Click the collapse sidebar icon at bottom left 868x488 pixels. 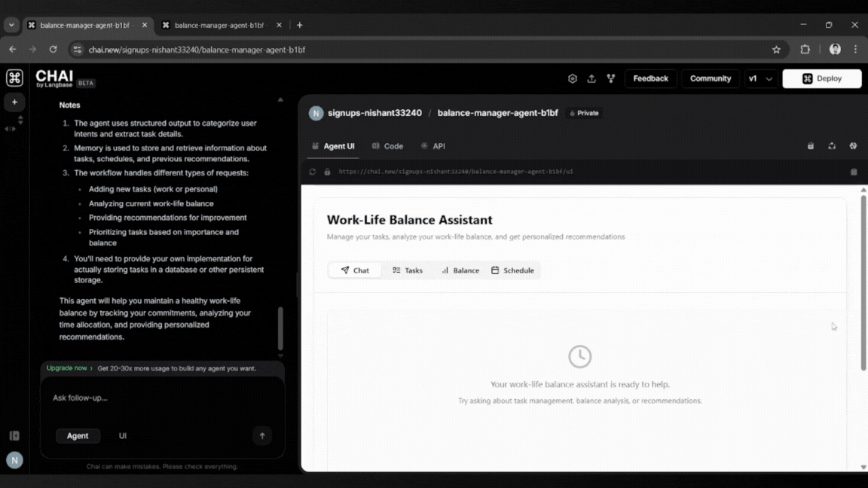click(x=14, y=435)
